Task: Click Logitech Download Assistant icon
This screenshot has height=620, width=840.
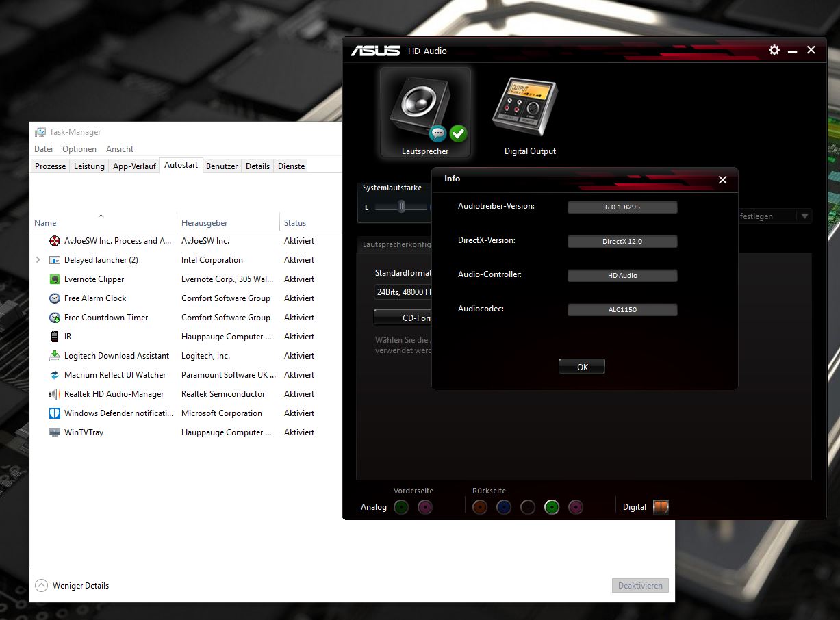Action: coord(55,356)
